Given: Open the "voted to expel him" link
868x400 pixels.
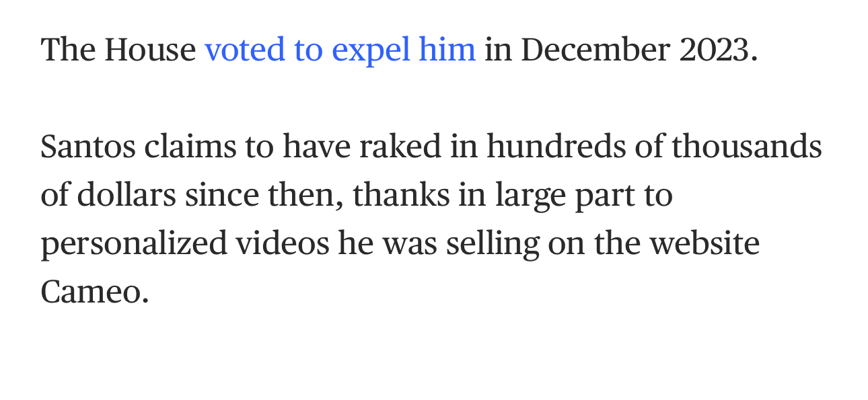Looking at the screenshot, I should pyautogui.click(x=340, y=50).
